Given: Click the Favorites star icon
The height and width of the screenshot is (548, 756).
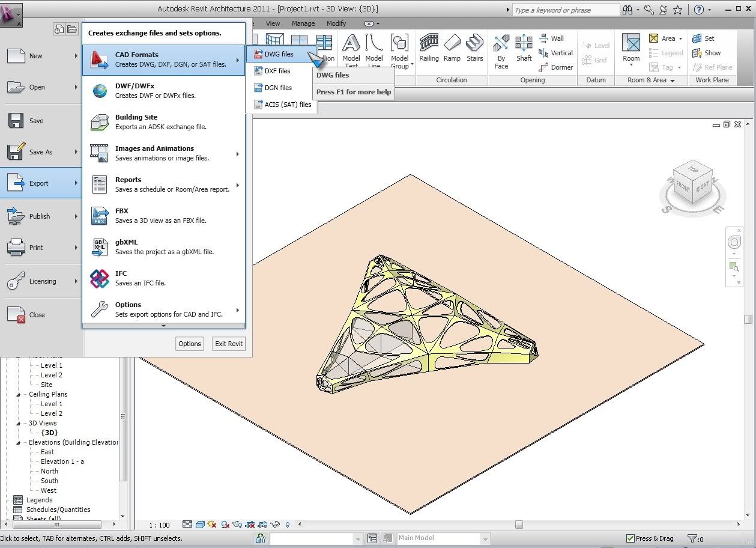Looking at the screenshot, I should tap(678, 10).
